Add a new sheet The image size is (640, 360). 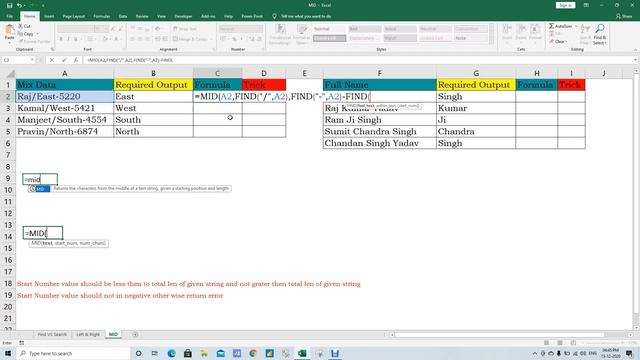[x=135, y=334]
